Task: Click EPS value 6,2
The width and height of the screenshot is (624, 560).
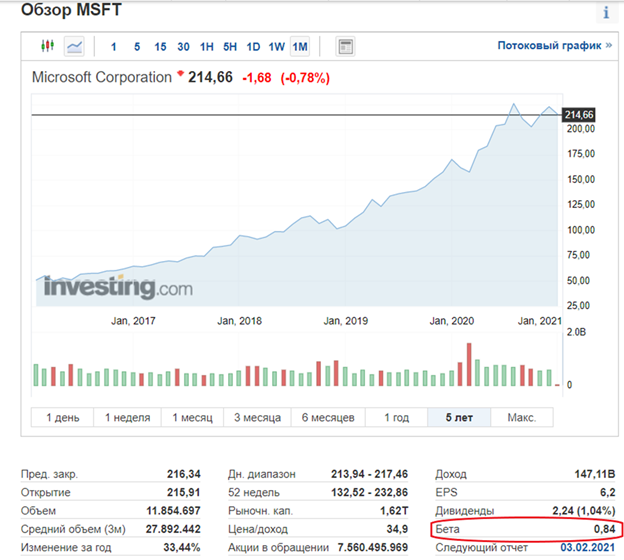Action: [x=608, y=492]
